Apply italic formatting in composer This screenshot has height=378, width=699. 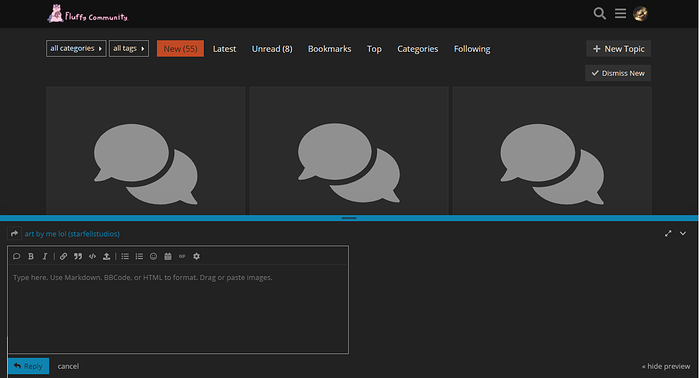[x=45, y=256]
